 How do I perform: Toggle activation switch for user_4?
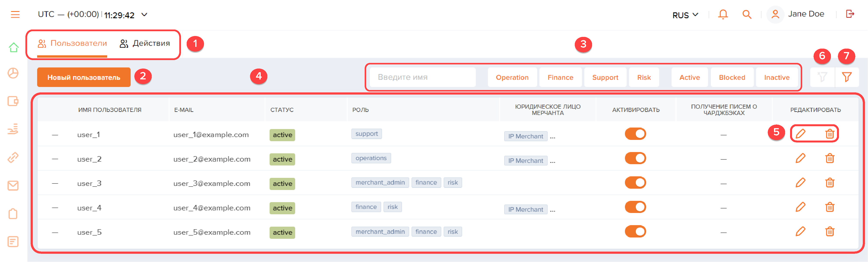coord(635,207)
